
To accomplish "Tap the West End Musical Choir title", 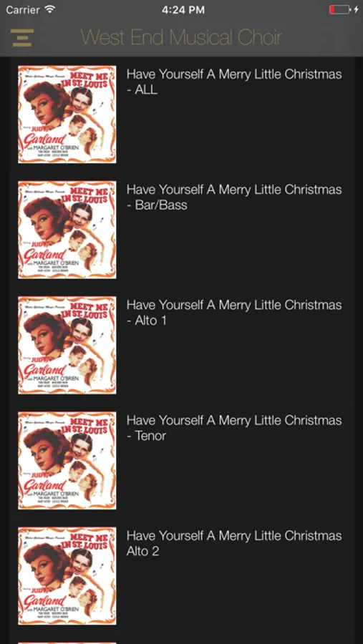I will [181, 37].
